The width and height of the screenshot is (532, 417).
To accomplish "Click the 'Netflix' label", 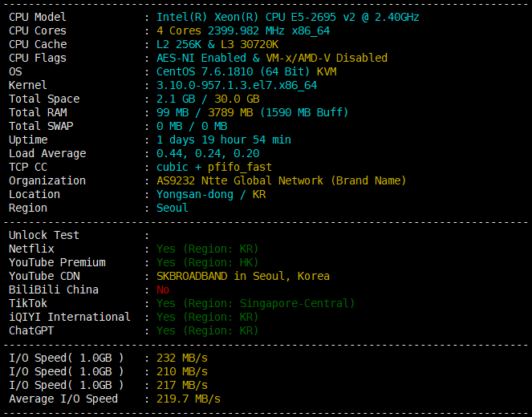I will tap(31, 249).
